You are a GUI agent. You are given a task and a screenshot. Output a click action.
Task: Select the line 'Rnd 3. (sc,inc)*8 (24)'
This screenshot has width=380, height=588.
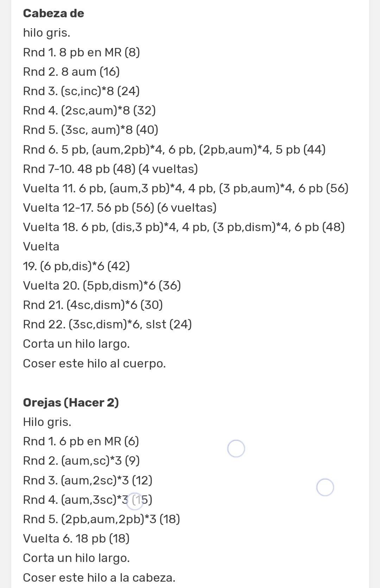point(81,91)
